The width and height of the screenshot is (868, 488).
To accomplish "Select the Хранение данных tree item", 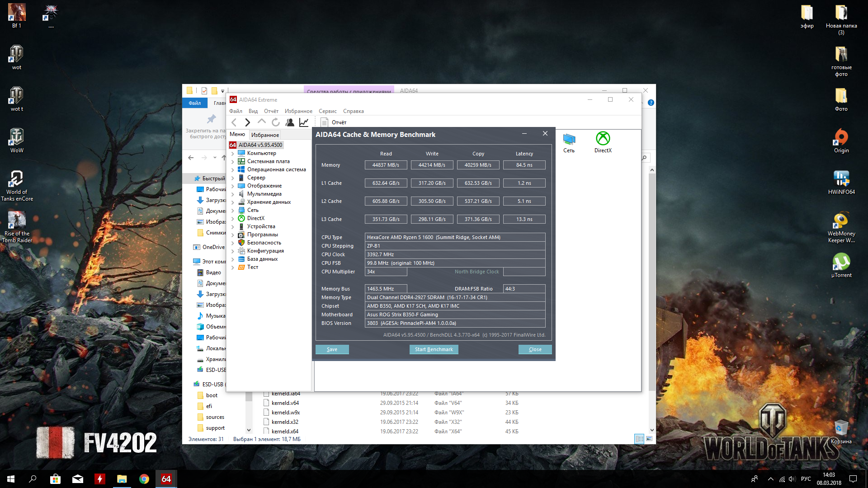I will (269, 202).
